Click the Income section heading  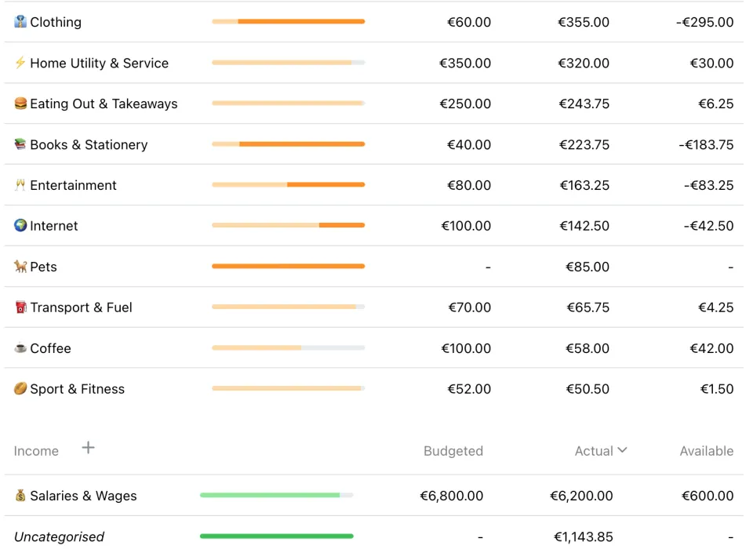click(x=37, y=451)
